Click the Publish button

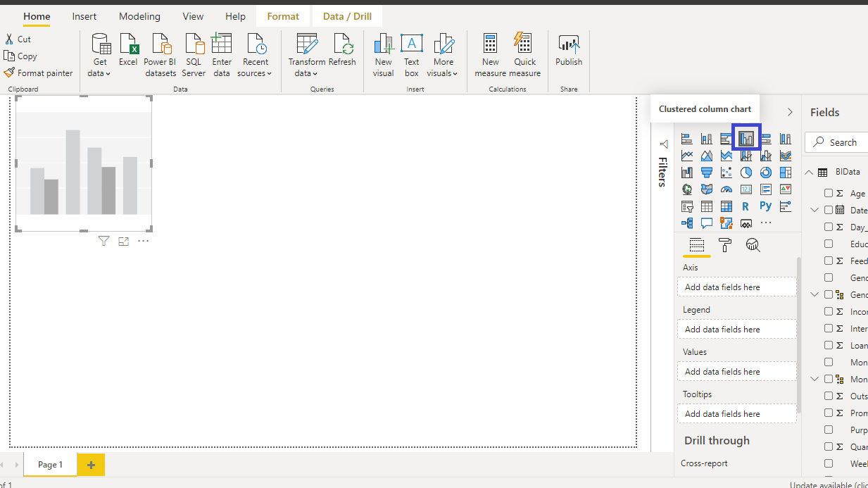pyautogui.click(x=569, y=51)
